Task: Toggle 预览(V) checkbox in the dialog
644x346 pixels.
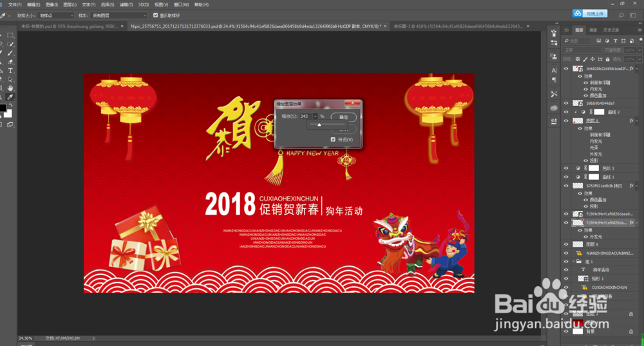Action: (x=333, y=140)
